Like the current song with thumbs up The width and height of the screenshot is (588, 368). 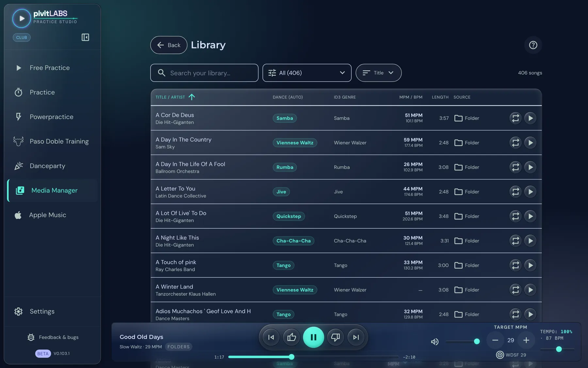pos(291,337)
